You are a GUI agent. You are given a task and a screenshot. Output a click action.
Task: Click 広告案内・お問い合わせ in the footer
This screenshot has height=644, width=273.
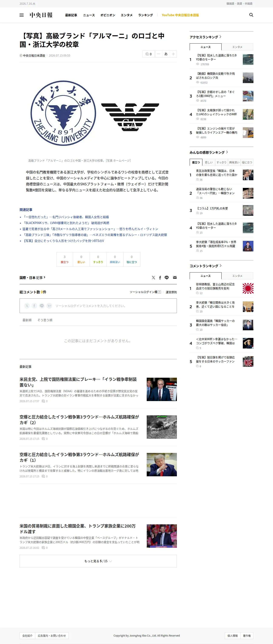click(x=52, y=635)
